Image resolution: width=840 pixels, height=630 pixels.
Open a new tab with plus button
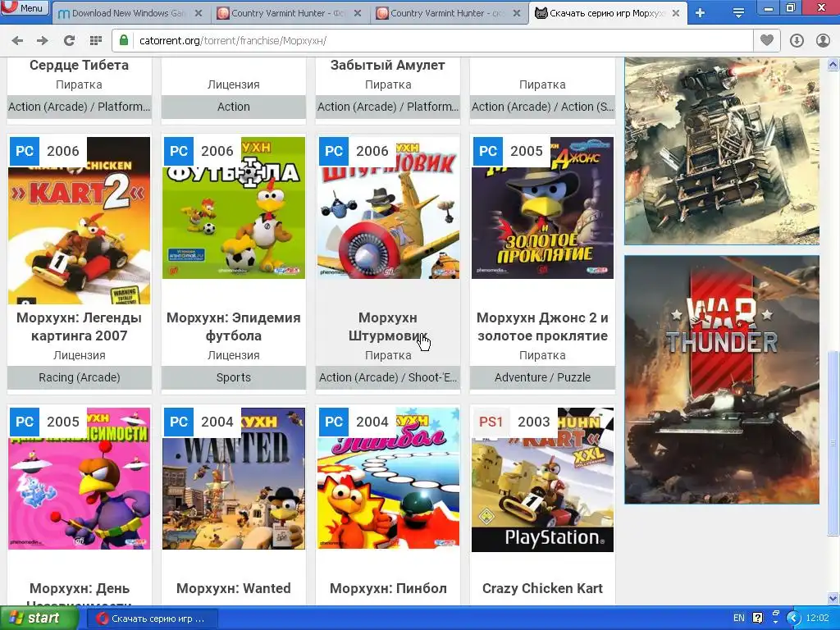point(700,13)
